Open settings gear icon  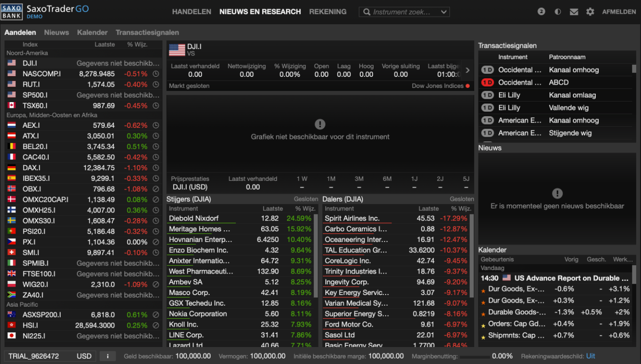(x=590, y=12)
